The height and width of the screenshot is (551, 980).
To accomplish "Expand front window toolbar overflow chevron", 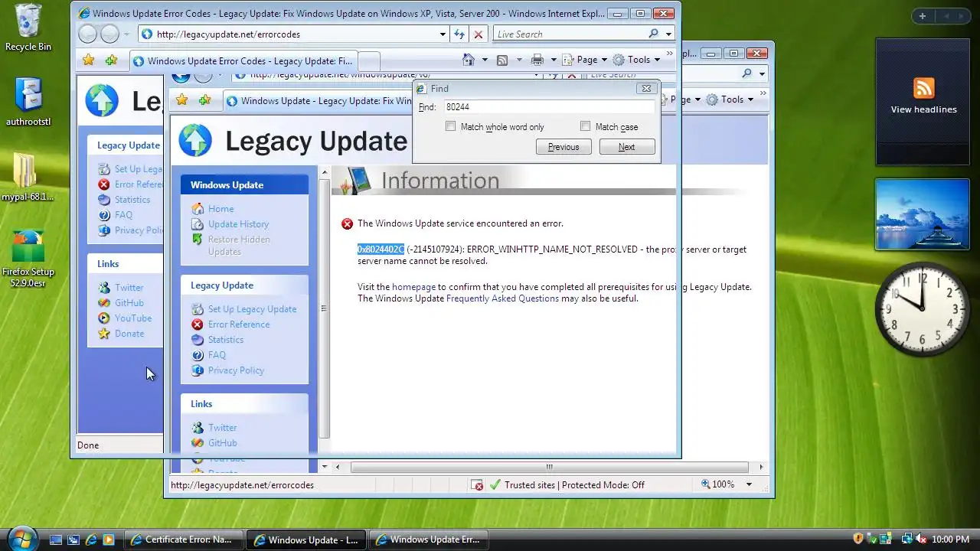I will click(670, 54).
